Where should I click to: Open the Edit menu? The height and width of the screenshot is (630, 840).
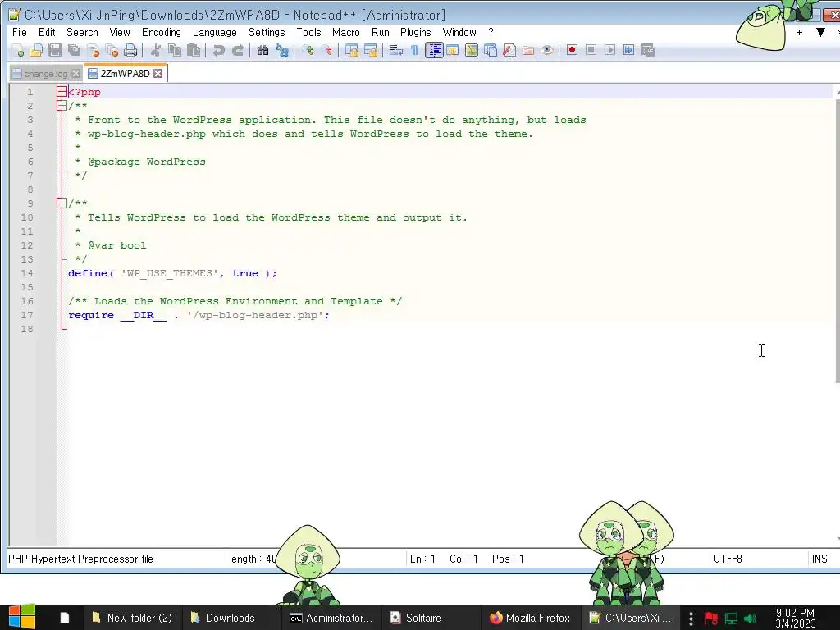coord(47,32)
